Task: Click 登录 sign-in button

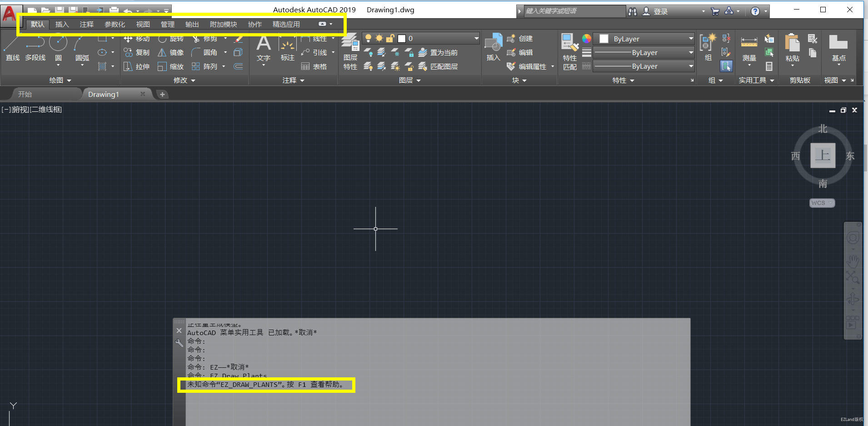Action: [655, 11]
